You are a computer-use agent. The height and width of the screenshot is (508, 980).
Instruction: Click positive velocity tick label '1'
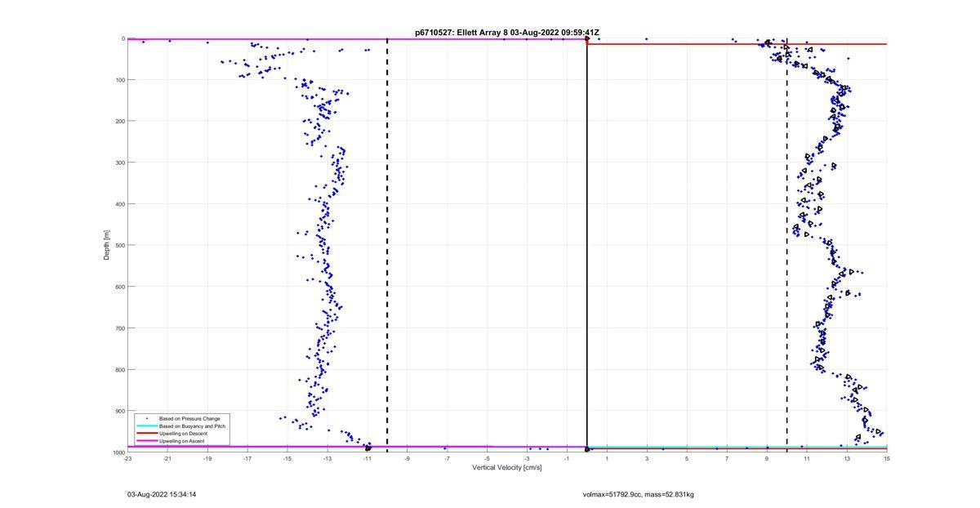coord(607,458)
